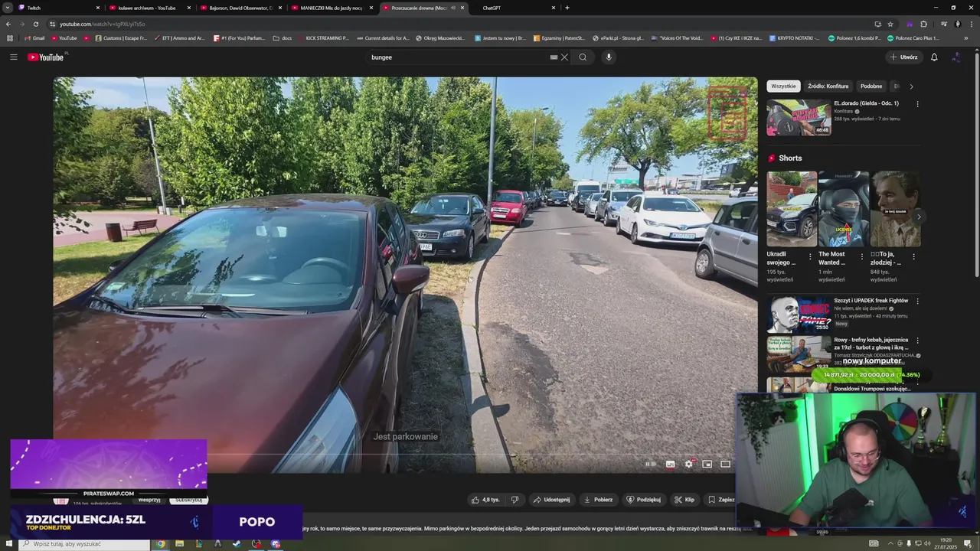Like the video (4,8 tys.)
Screen dimensions: 980x551
click(485, 500)
